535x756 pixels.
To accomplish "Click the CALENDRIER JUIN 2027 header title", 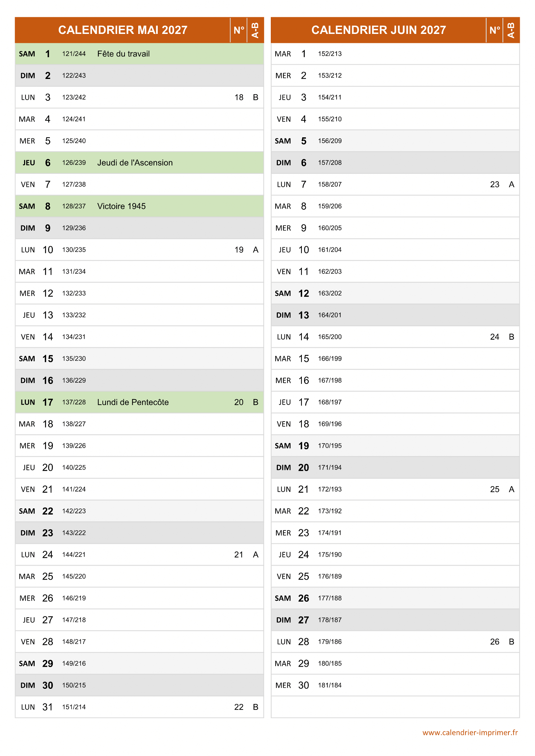I will (x=378, y=30).
